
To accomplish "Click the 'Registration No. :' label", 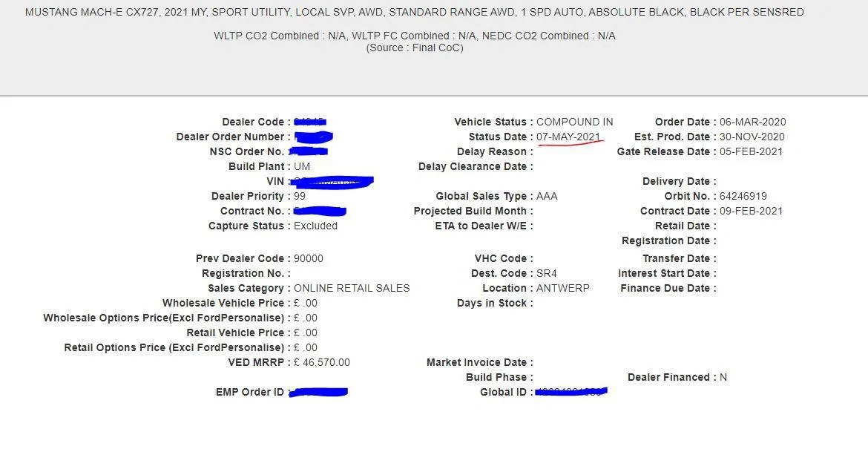I will 246,274.
